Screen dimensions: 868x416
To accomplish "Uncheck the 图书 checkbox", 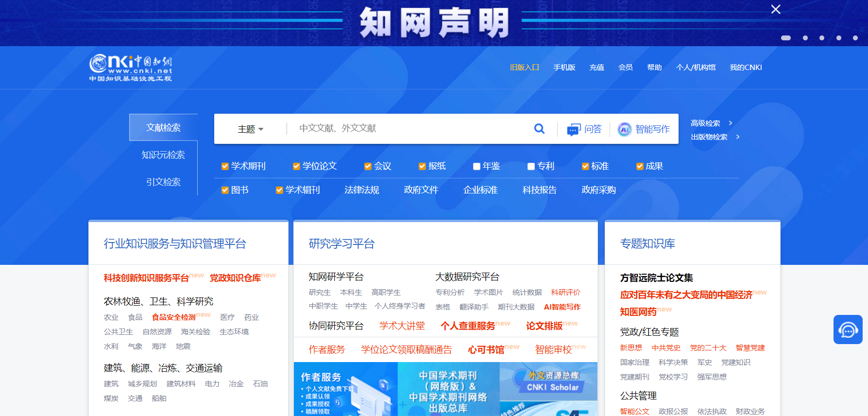I will [225, 190].
